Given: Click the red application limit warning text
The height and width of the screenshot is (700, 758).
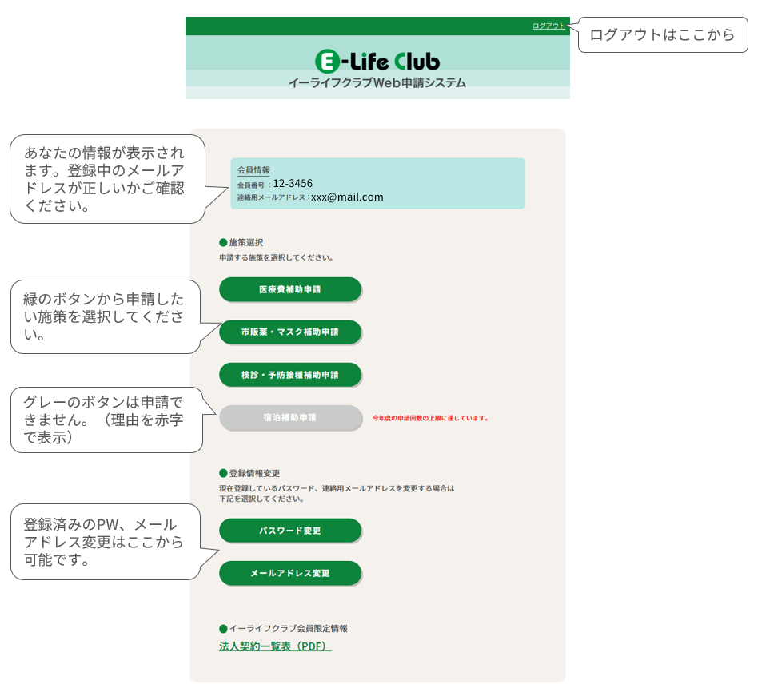Looking at the screenshot, I should [x=430, y=418].
